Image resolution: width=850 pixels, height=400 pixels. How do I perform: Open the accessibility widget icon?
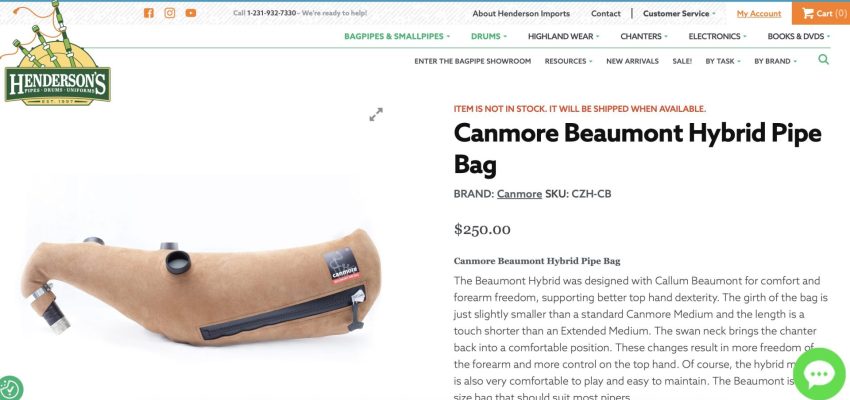point(9,388)
